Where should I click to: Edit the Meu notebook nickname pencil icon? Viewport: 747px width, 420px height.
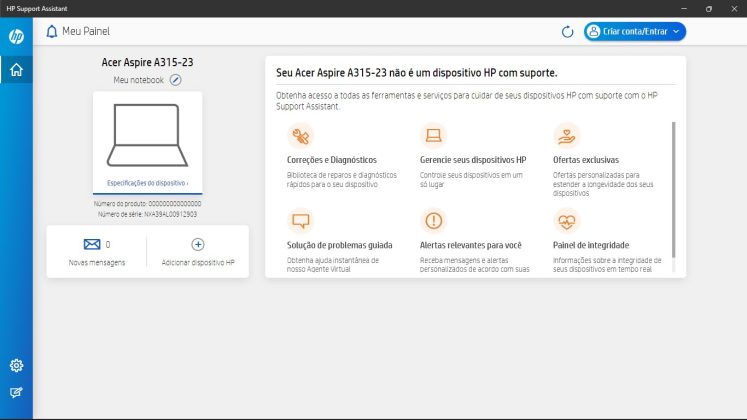[x=175, y=80]
